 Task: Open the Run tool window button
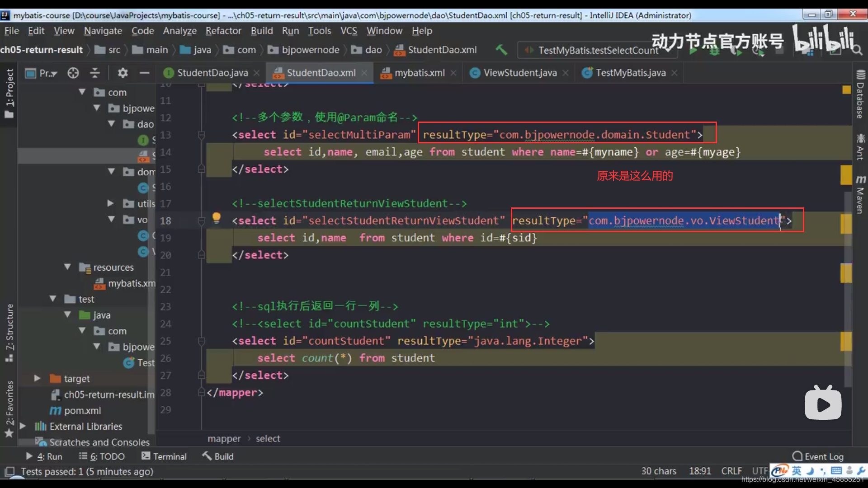44,456
